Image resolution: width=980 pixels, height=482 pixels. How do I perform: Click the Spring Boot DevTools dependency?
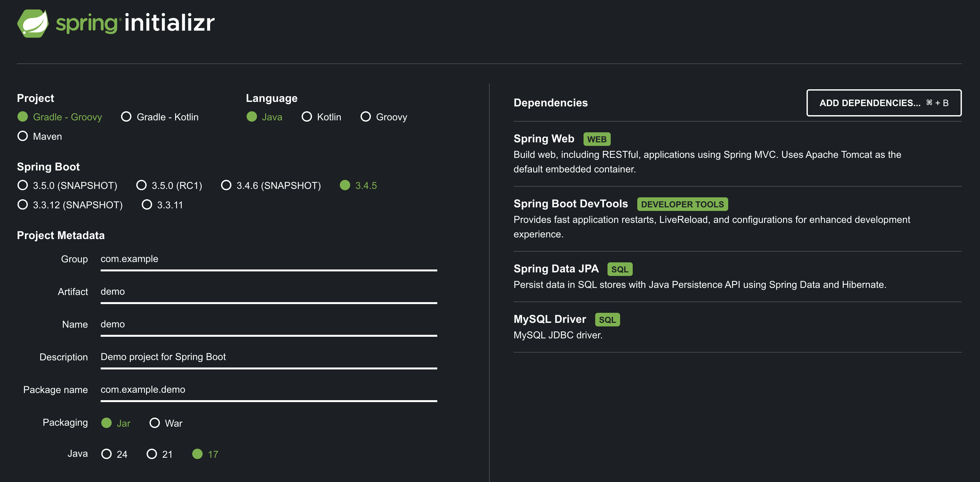point(571,204)
